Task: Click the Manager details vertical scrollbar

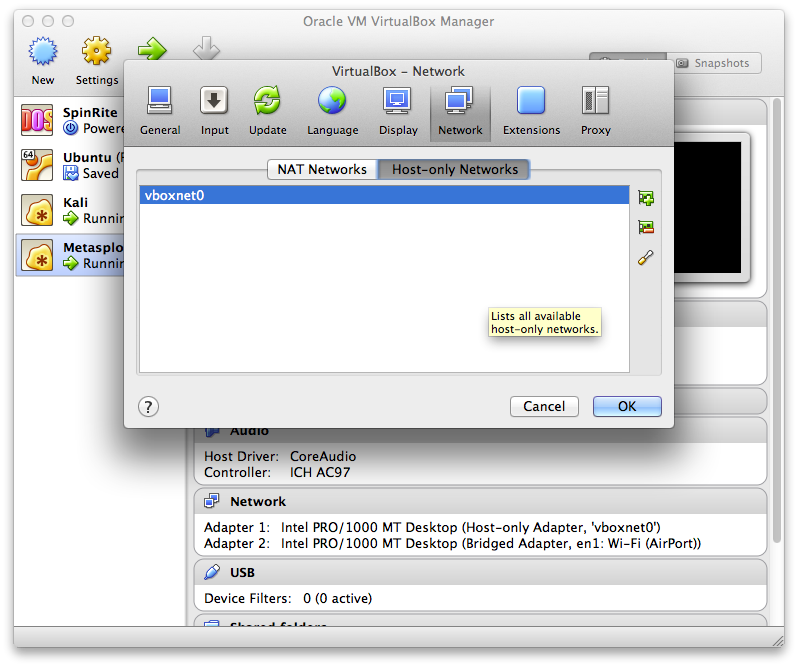Action: click(x=777, y=321)
